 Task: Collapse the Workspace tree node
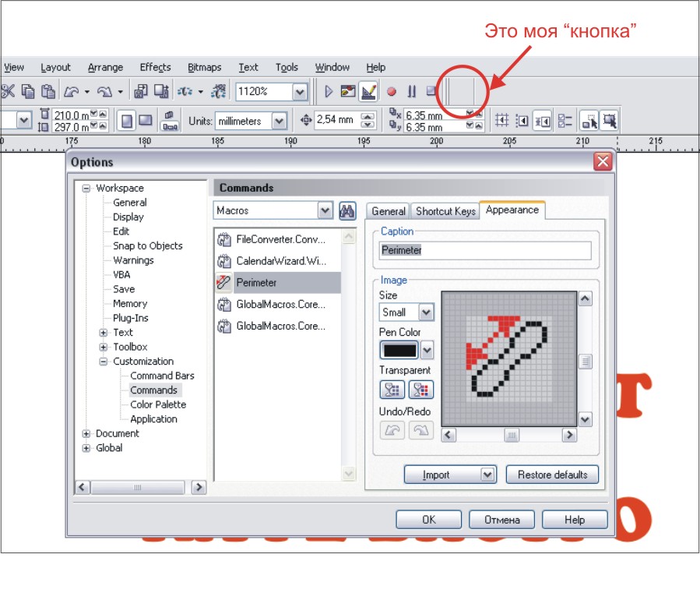tap(86, 188)
